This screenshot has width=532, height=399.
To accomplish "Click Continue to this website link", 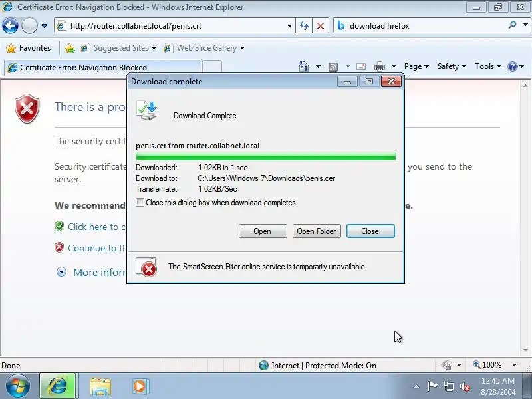I will pos(97,248).
